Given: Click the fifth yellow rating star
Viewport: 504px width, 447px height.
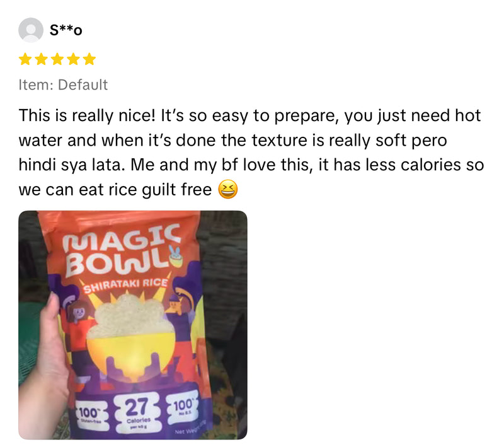Looking at the screenshot, I should coord(89,59).
